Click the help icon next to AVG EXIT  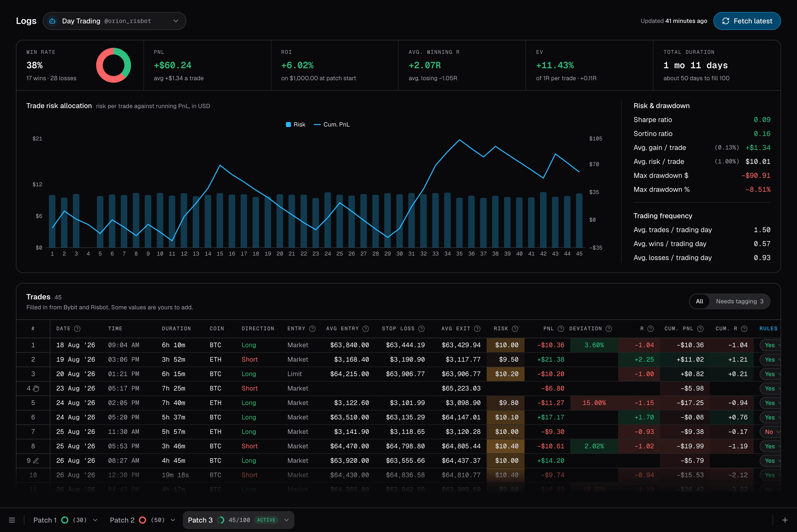click(x=477, y=329)
